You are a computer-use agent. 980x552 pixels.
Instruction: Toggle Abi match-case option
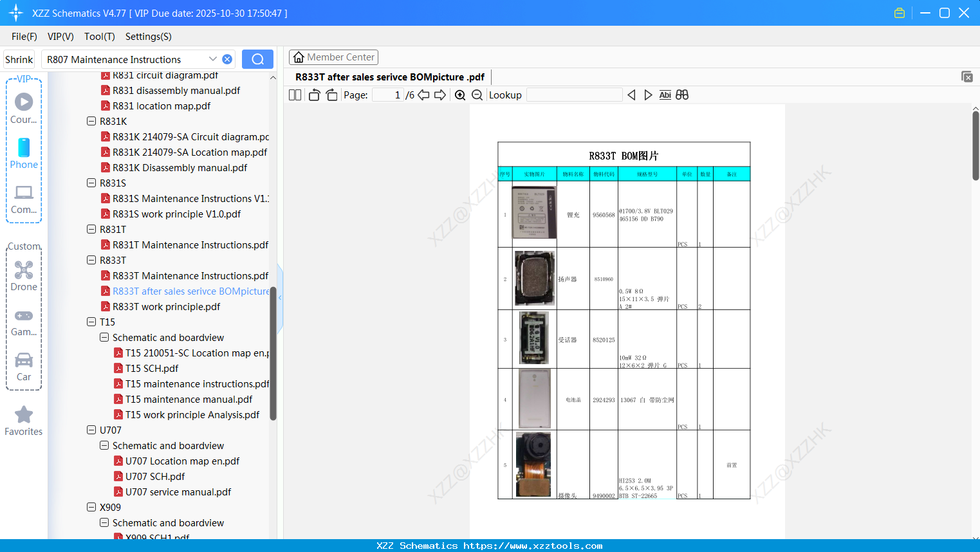tap(665, 95)
